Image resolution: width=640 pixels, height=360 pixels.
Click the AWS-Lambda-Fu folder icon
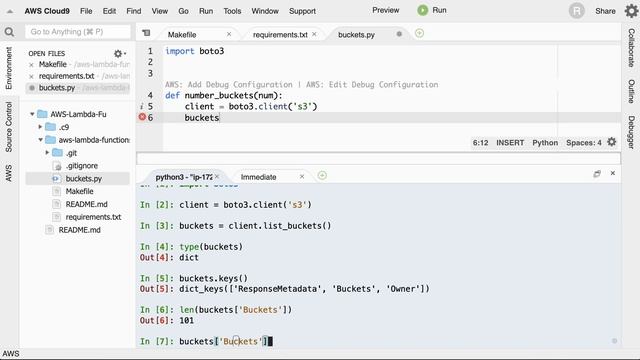click(42, 114)
